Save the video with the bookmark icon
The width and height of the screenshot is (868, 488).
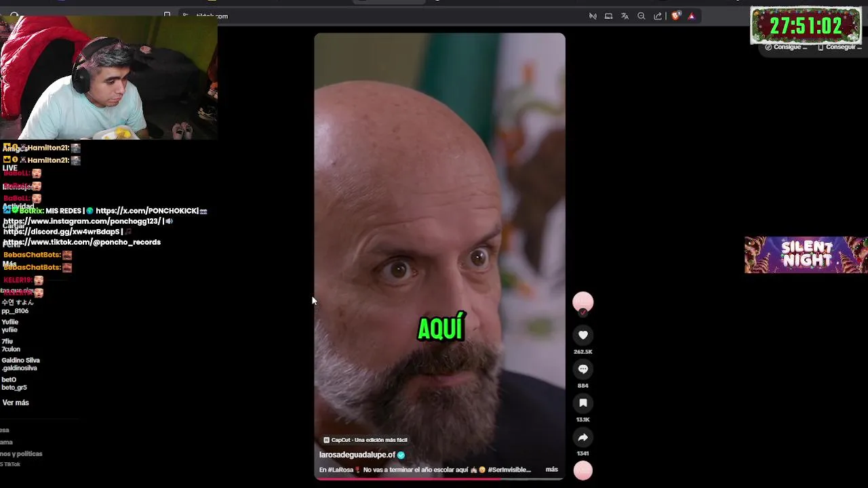(x=583, y=403)
